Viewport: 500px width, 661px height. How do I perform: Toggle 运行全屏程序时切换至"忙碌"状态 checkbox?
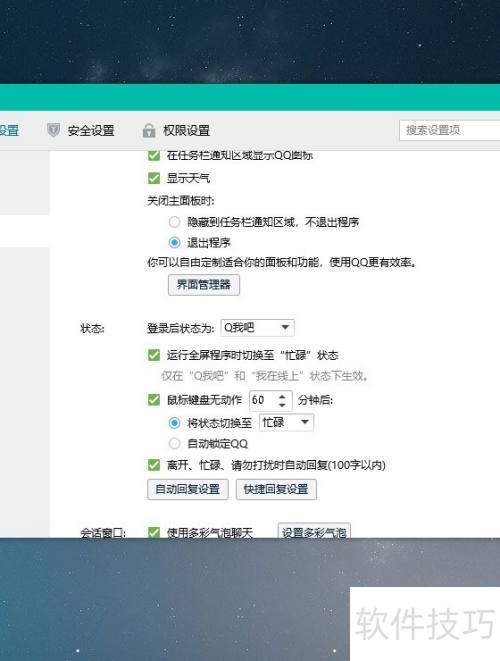tap(154, 355)
